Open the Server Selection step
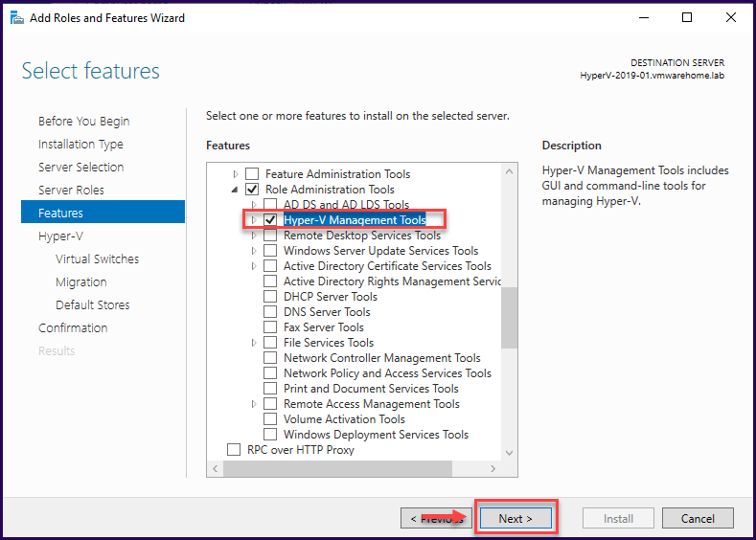The height and width of the screenshot is (540, 756). [x=81, y=168]
